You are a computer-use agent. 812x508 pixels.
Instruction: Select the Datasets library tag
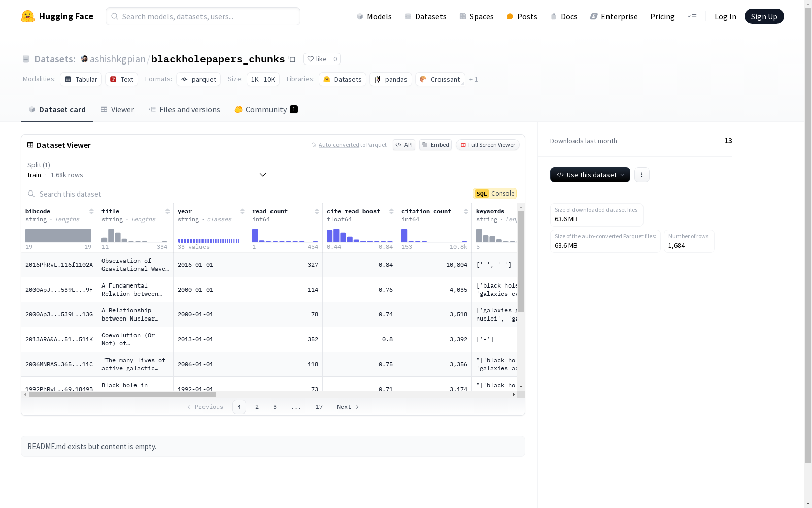343,79
